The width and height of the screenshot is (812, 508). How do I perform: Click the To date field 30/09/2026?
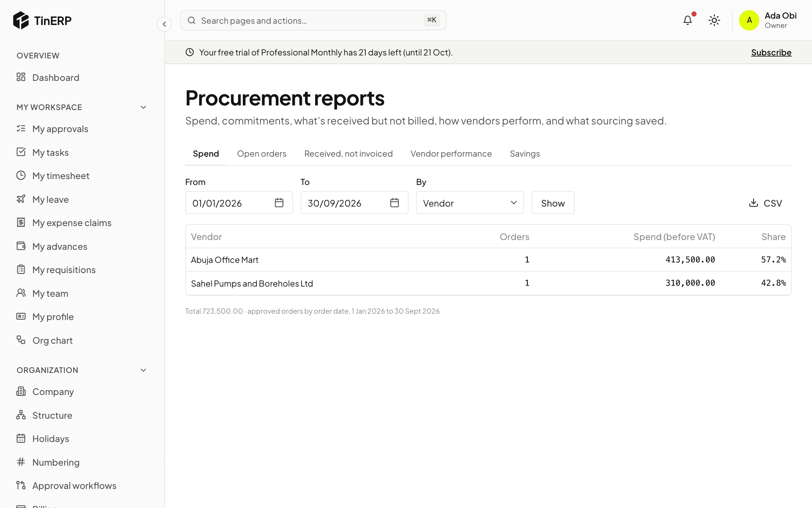(354, 203)
